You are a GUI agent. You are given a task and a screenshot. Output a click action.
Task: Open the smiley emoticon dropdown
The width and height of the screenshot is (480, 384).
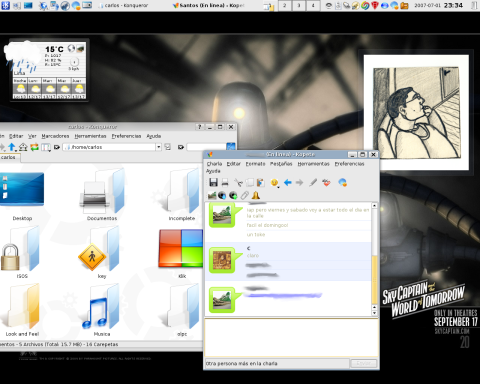coord(275,183)
